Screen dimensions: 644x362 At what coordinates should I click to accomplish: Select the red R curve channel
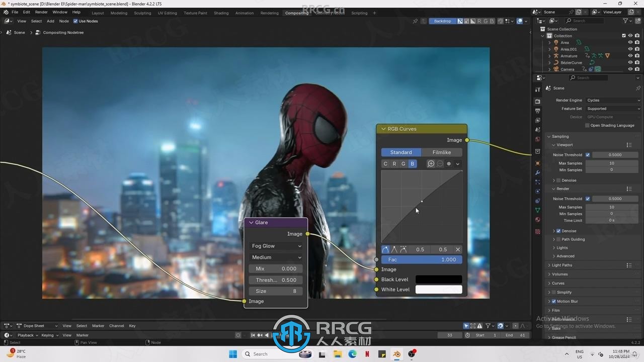394,163
